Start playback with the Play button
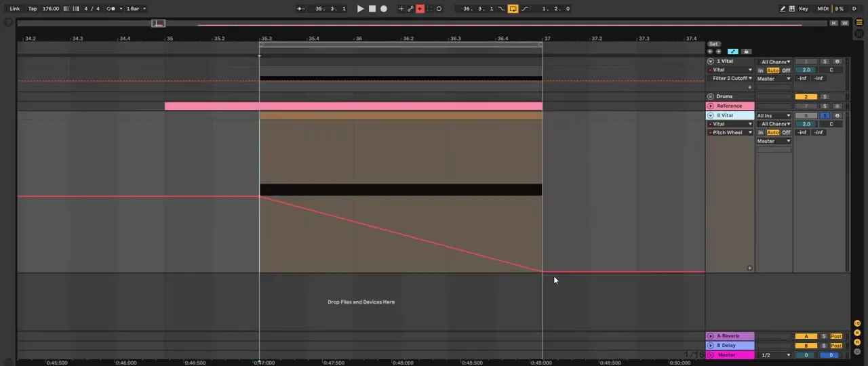868x366 pixels. click(360, 9)
